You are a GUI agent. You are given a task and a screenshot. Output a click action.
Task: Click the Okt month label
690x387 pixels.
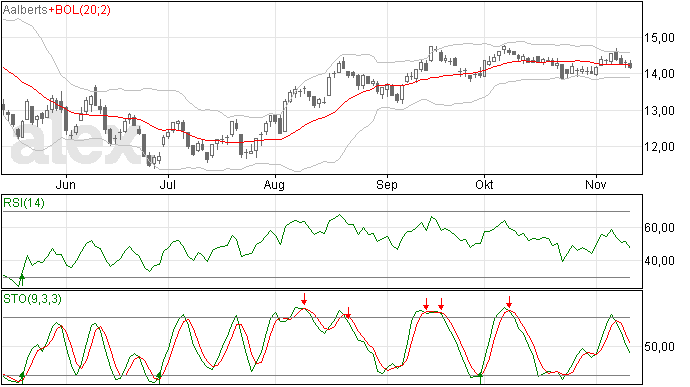point(484,184)
